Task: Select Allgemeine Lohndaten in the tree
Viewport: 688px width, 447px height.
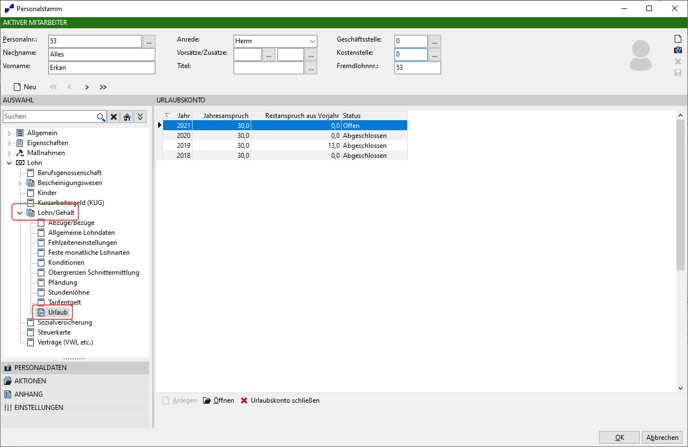Action: pyautogui.click(x=81, y=232)
